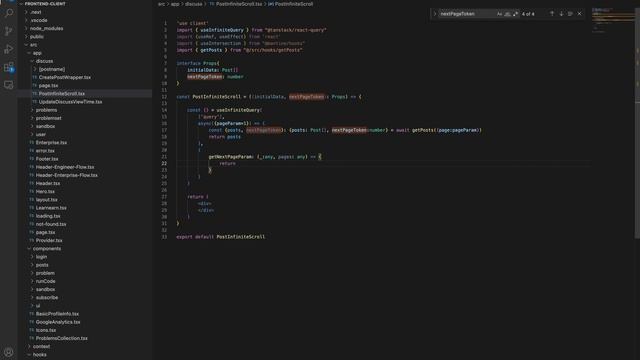Open Footer.tsx file
The width and height of the screenshot is (640, 360).
tap(47, 159)
